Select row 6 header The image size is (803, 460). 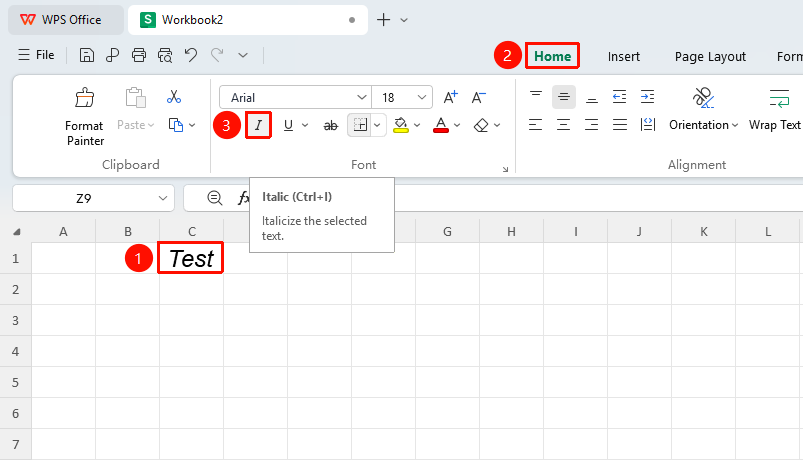[15, 413]
